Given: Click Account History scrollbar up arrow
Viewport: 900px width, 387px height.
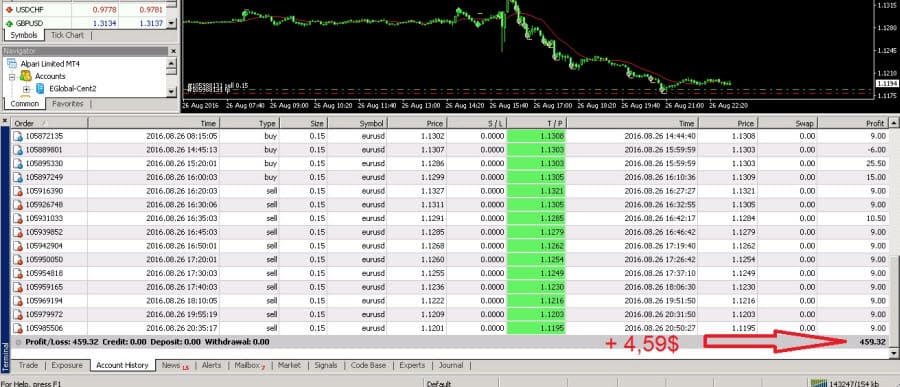Looking at the screenshot, I should click(x=893, y=123).
